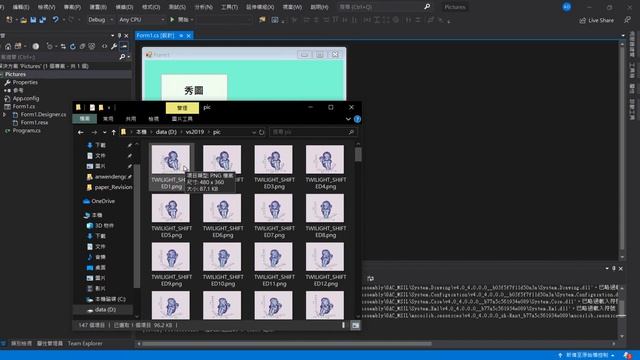This screenshot has height=360, width=640.
Task: Open the Output panel window options dropdown
Action: pos(607,268)
